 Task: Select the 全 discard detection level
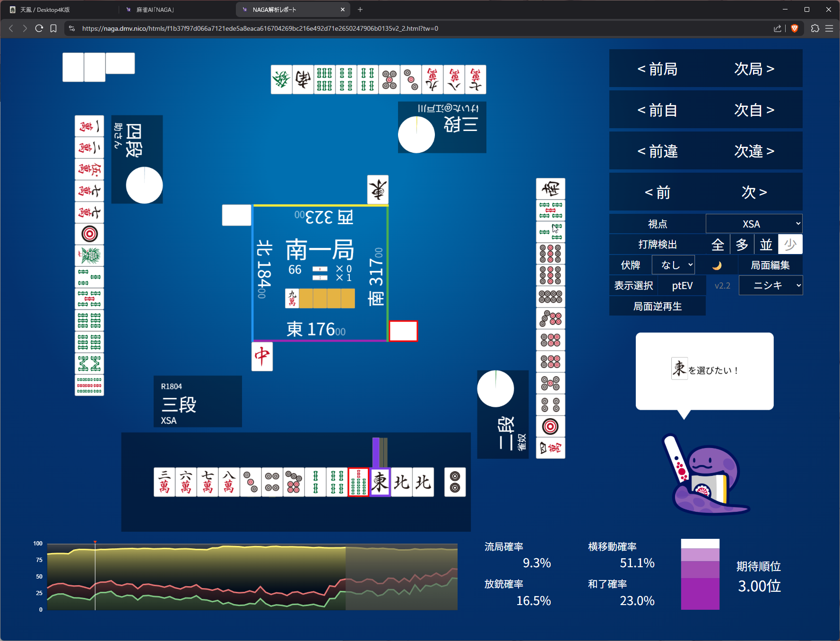(x=718, y=245)
